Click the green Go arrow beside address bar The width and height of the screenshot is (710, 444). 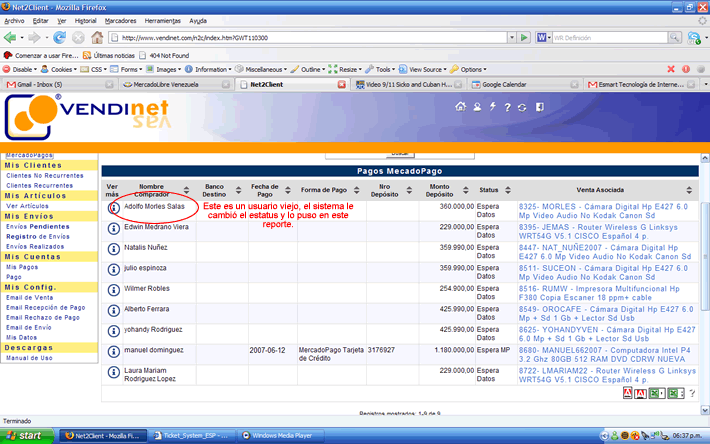(524, 38)
